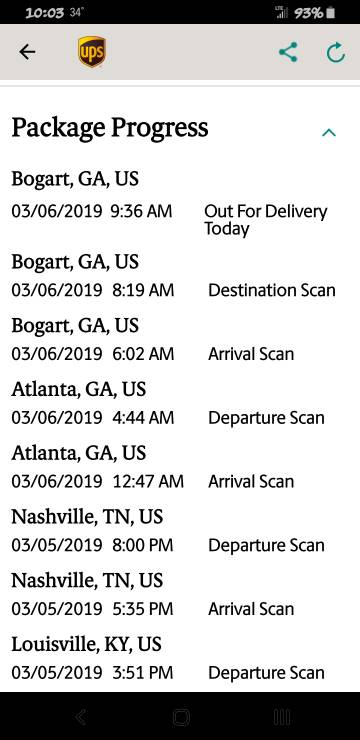Image resolution: width=360 pixels, height=740 pixels.
Task: Tap Bogart 6:02 AM Arrival Scan entry
Action: 180,339
